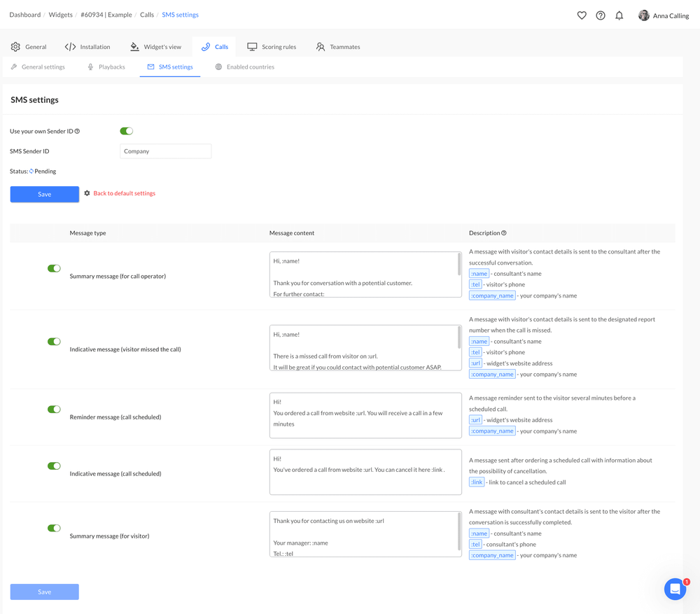Disable Use your own Sender ID

click(126, 131)
